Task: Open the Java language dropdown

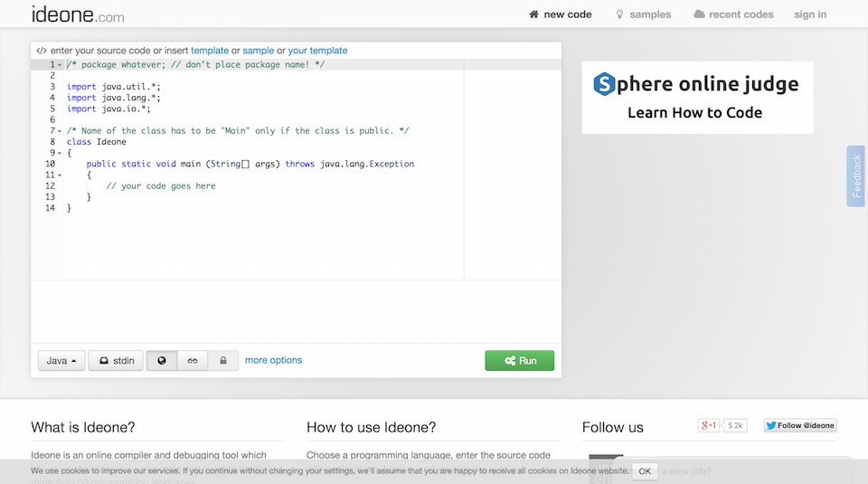Action: 61,360
